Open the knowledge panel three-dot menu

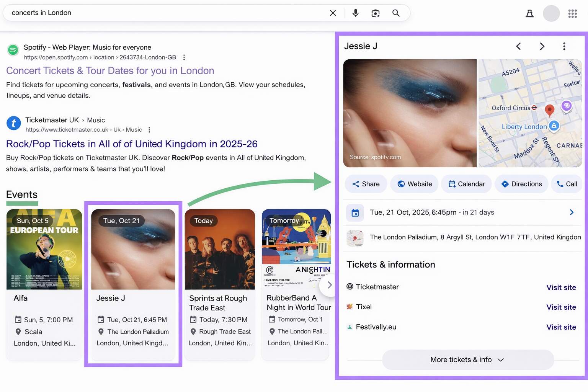[x=564, y=46]
